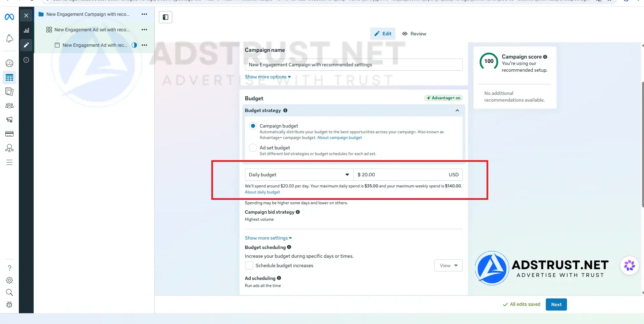This screenshot has height=324, width=644.
Task: Close the campaign editor with X
Action: [26, 15]
